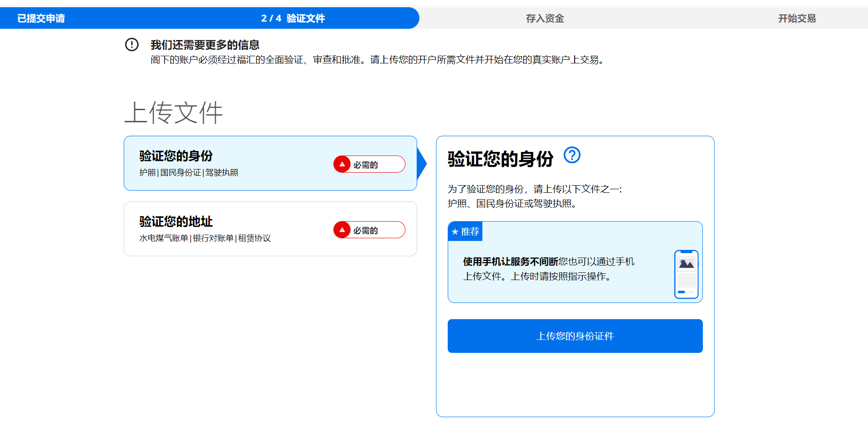This screenshot has width=868, height=423.
Task: Click the star 推荐 recommended badge
Action: tap(465, 232)
